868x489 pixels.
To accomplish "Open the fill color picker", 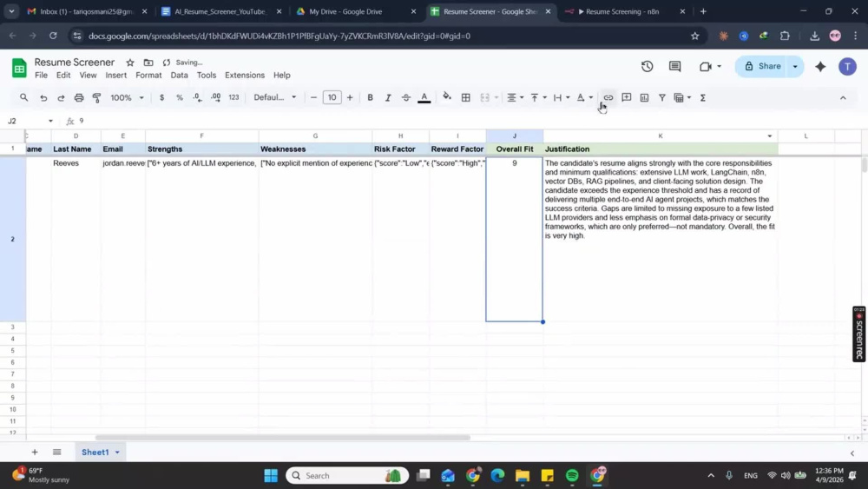I will (447, 97).
